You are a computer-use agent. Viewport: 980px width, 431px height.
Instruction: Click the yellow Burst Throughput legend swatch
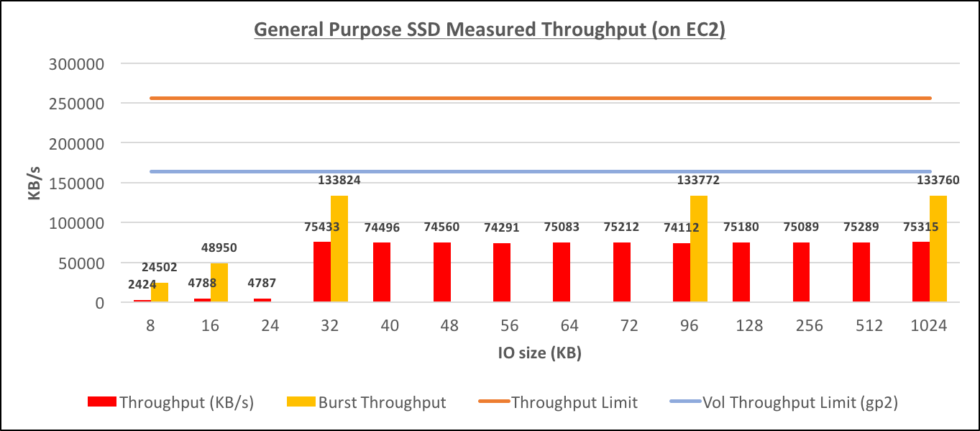(301, 402)
